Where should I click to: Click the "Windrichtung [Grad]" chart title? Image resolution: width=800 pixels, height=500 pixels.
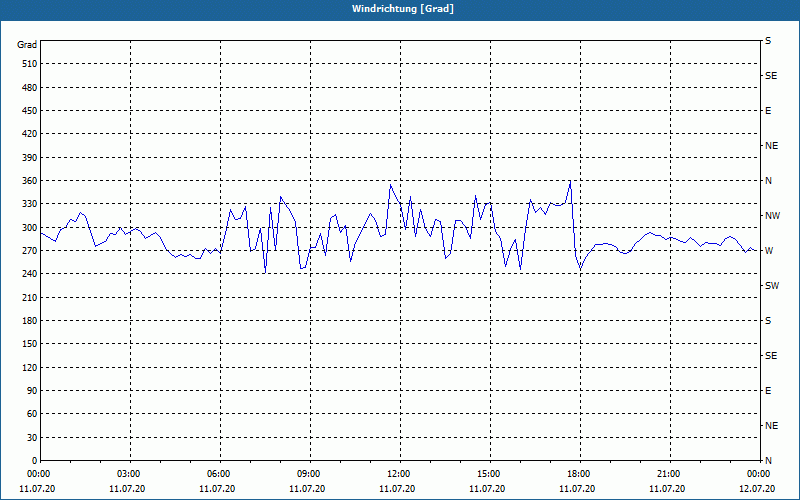[x=403, y=9]
